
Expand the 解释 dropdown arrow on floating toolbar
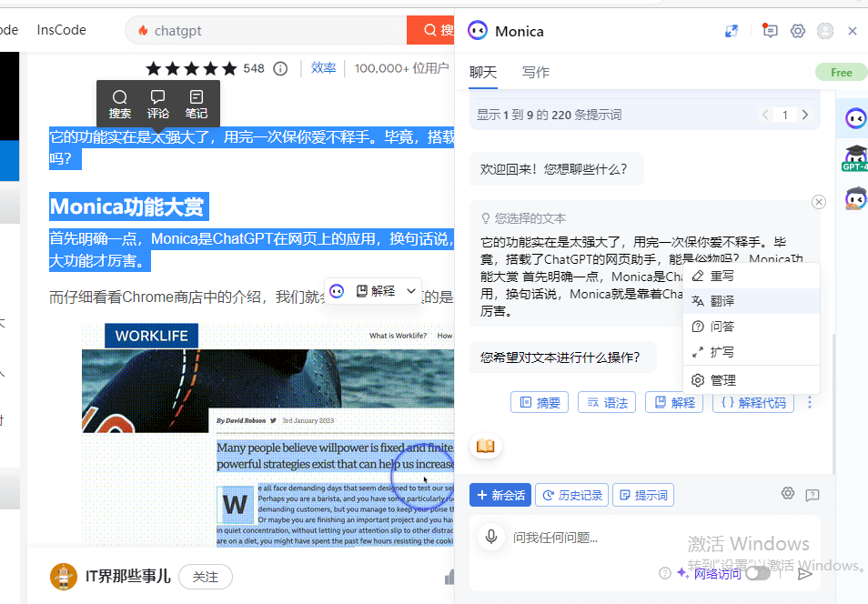[x=411, y=291]
